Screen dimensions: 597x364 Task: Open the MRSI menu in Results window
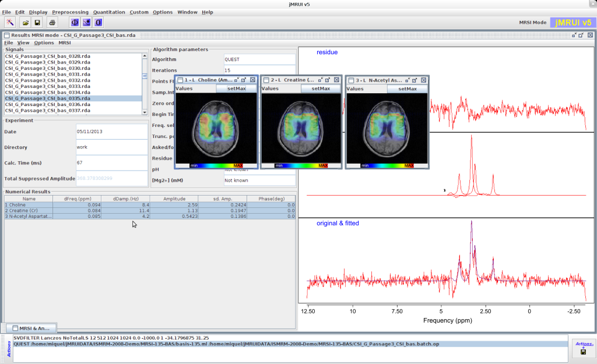[x=65, y=43]
